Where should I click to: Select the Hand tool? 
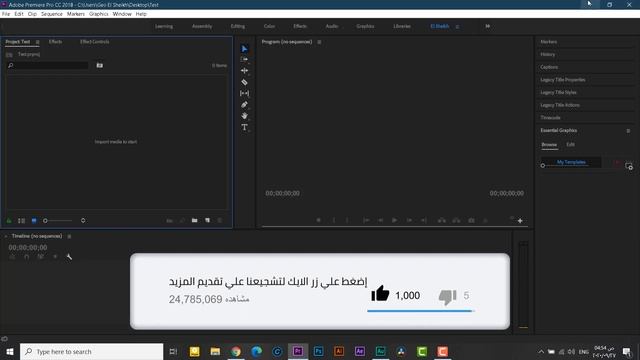[x=244, y=116]
